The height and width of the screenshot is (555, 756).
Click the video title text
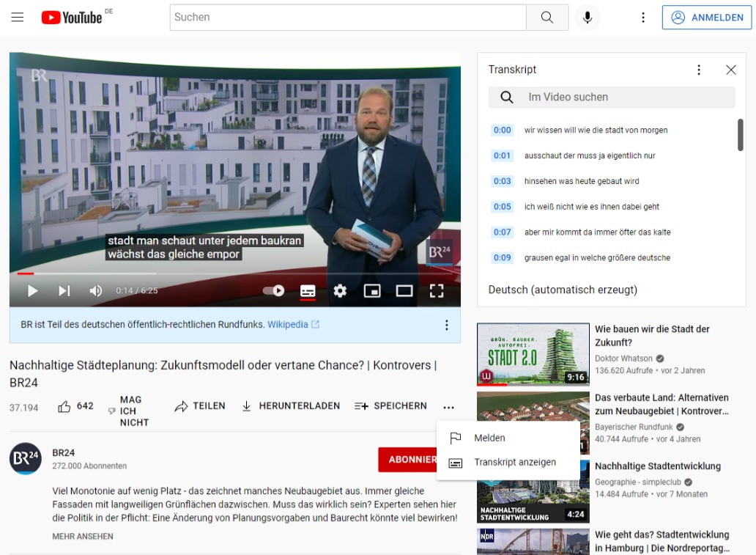click(x=223, y=373)
